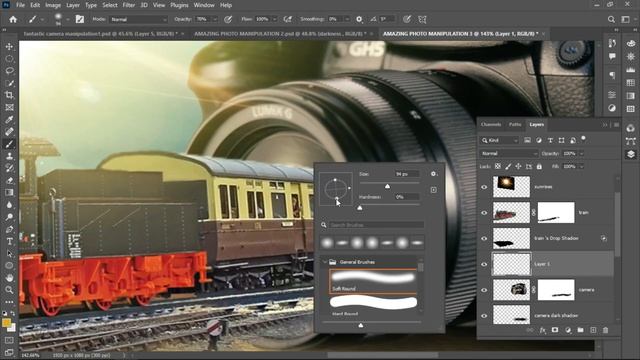
Task: Open the File menu
Action: [20, 5]
